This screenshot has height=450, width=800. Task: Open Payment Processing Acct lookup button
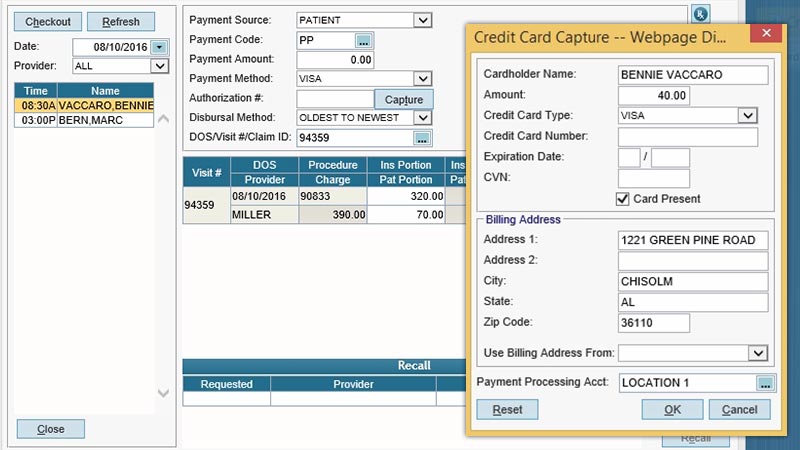[x=765, y=383]
